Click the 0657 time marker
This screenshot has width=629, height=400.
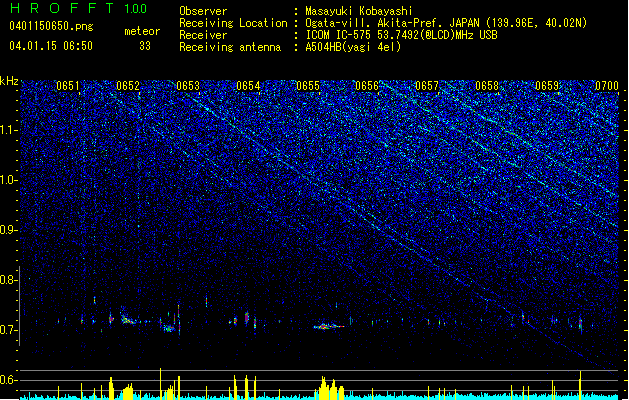pyautogui.click(x=427, y=86)
